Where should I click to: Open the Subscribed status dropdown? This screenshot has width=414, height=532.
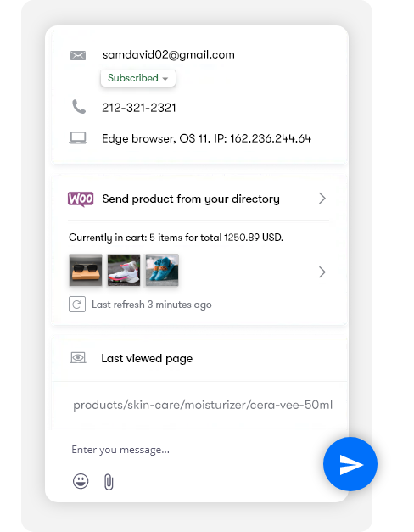click(138, 78)
